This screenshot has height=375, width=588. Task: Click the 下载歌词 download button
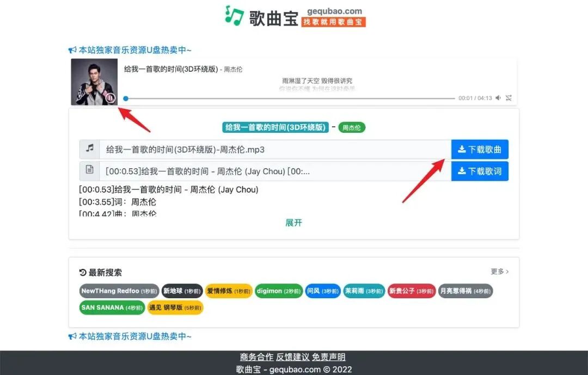(480, 171)
